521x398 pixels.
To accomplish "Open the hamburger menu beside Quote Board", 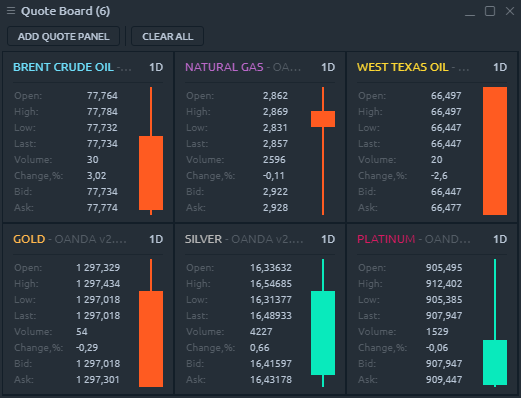I will tap(11, 11).
